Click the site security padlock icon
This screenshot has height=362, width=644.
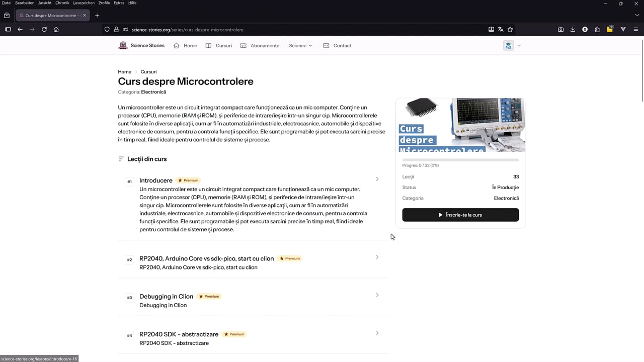[116, 30]
